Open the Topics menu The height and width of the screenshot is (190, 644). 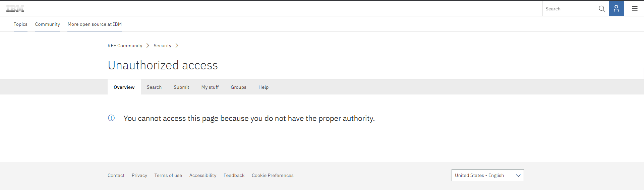20,24
